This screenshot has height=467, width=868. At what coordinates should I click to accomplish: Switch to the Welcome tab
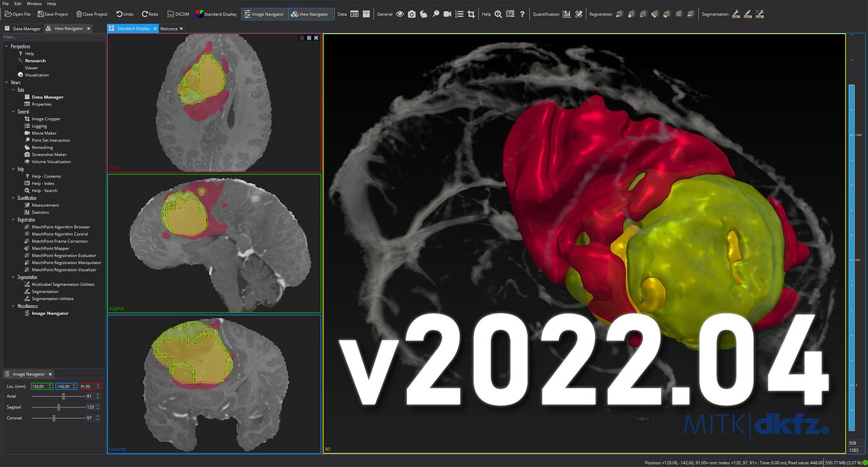pos(169,29)
